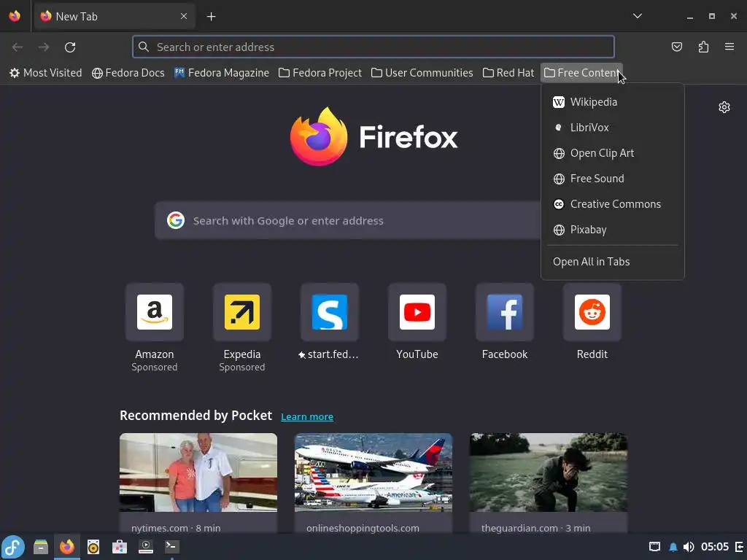Click the logout icon in system tray
This screenshot has height=560, width=747.
click(740, 547)
